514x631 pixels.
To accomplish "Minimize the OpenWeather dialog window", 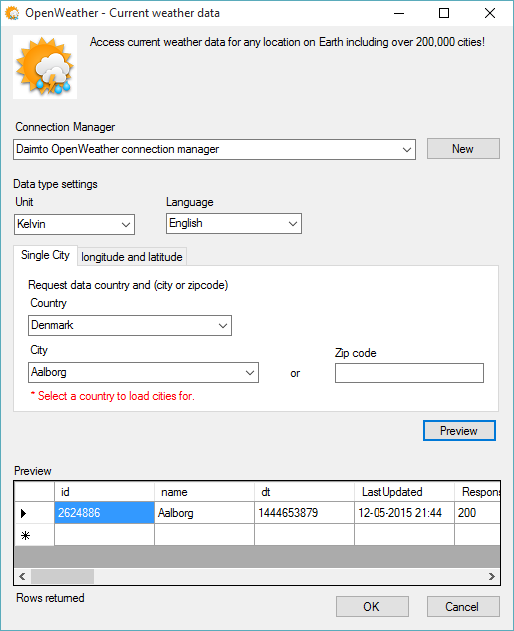I will click(399, 13).
